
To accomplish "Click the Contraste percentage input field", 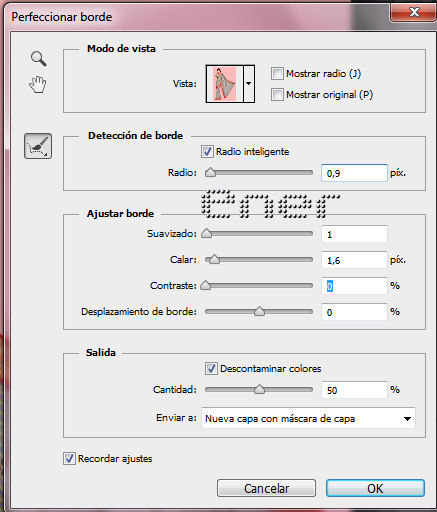I will click(354, 286).
